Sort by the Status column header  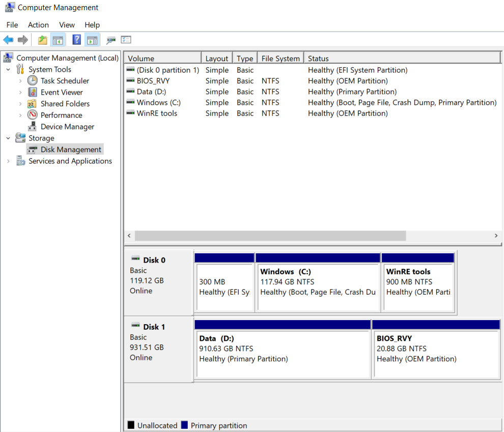(x=402, y=58)
